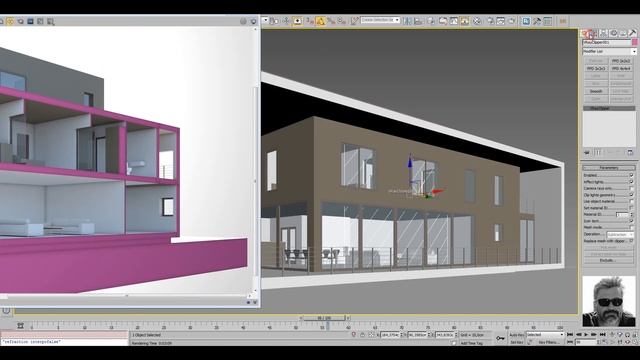This screenshot has height=360, width=640.
Task: Click the MAXScript listener input line
Action: pyautogui.click(x=64, y=342)
